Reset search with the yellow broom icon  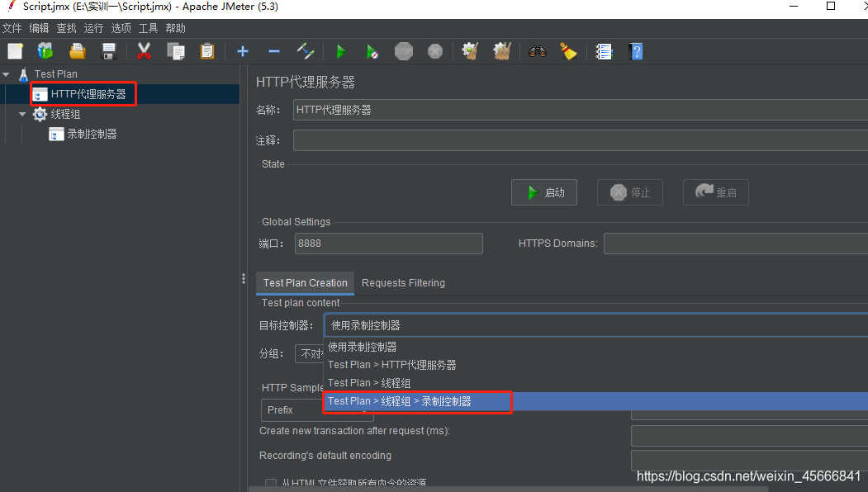(568, 51)
